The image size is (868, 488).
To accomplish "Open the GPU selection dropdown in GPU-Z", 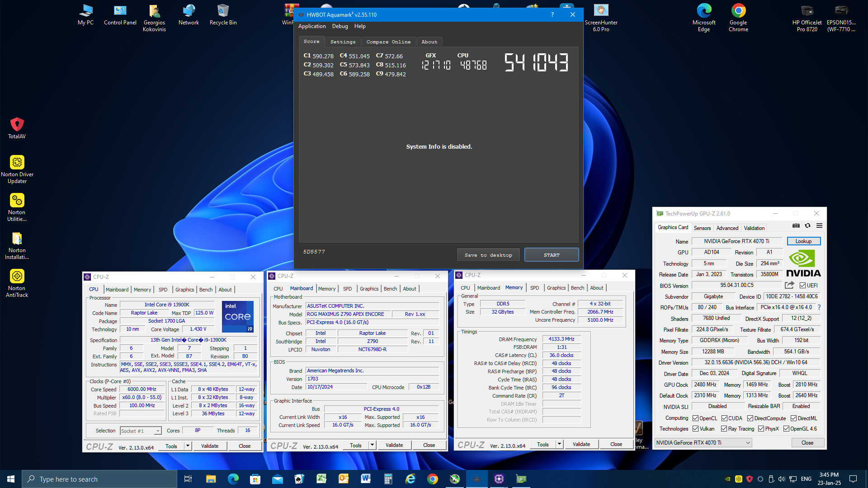I will (x=703, y=443).
